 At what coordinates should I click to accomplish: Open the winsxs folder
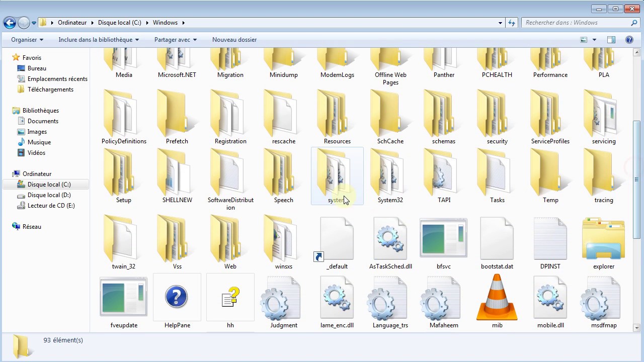coord(283,243)
